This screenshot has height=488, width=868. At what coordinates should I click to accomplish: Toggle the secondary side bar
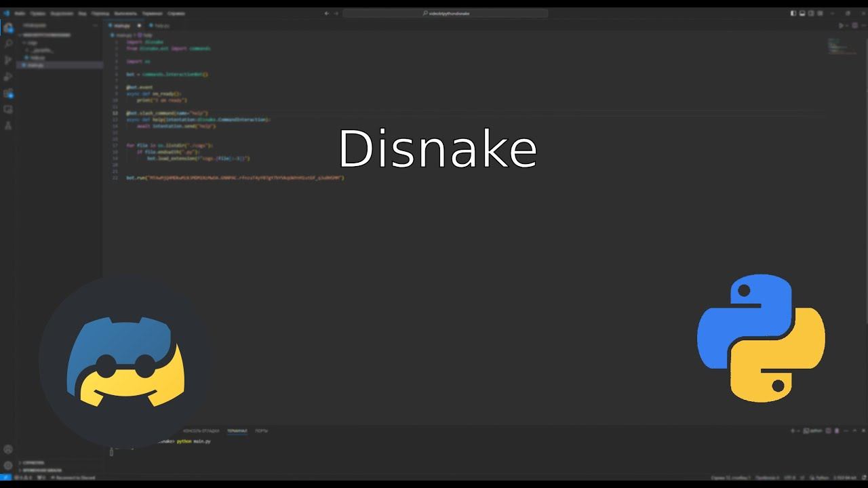pyautogui.click(x=810, y=14)
